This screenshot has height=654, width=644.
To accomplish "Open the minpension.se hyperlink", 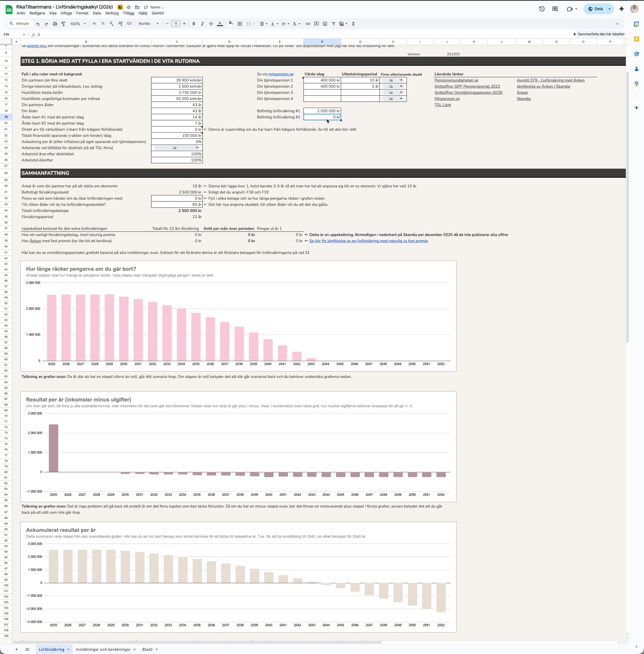I will (x=281, y=74).
